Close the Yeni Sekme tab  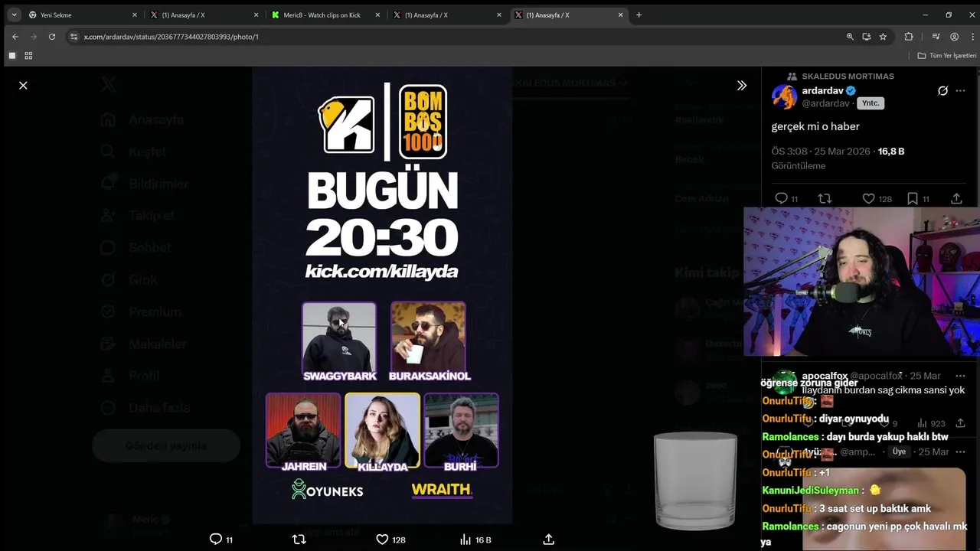tap(135, 15)
